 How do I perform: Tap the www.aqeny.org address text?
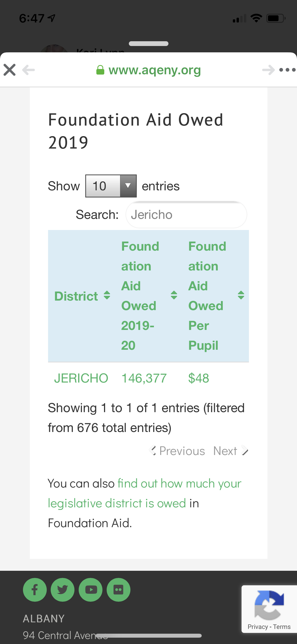pyautogui.click(x=155, y=70)
